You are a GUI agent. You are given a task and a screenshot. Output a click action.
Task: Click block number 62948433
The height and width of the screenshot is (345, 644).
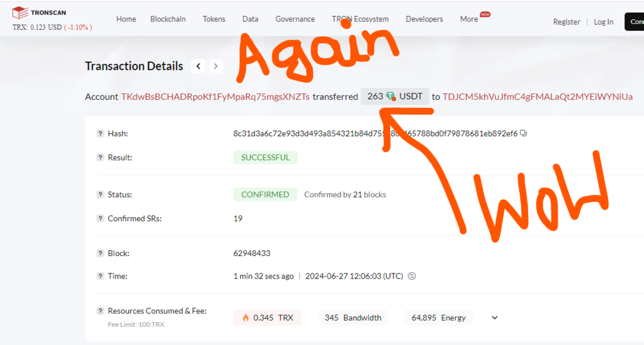coord(252,253)
